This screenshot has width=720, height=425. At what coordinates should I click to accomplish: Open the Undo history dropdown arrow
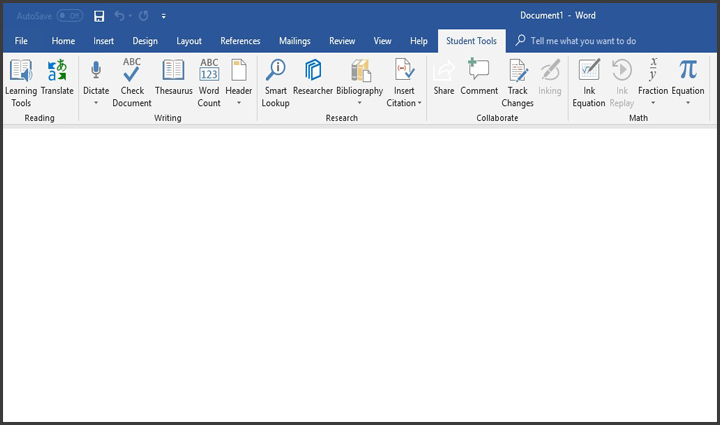130,16
